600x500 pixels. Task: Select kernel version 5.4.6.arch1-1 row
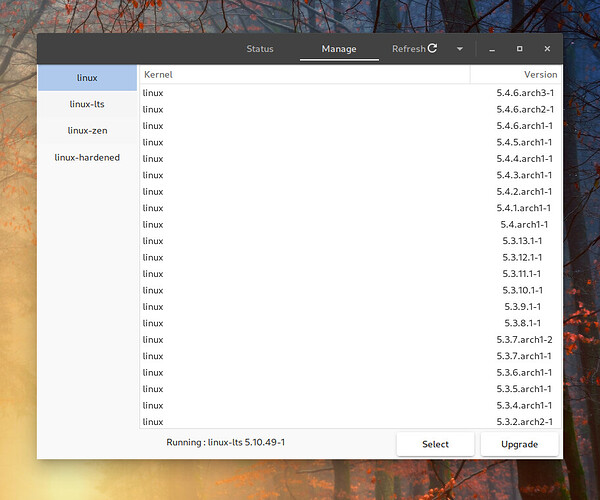coord(351,126)
